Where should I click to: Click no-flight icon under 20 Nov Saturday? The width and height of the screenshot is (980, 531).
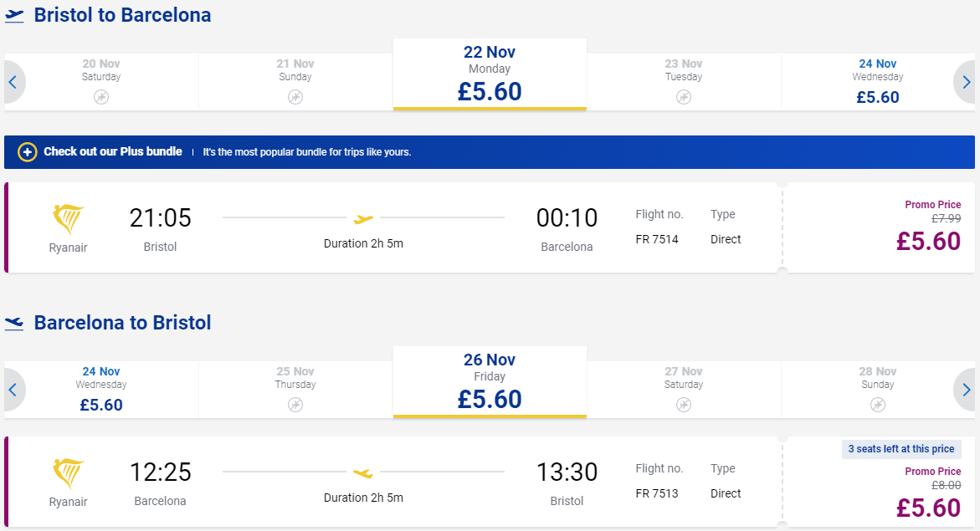(x=101, y=97)
